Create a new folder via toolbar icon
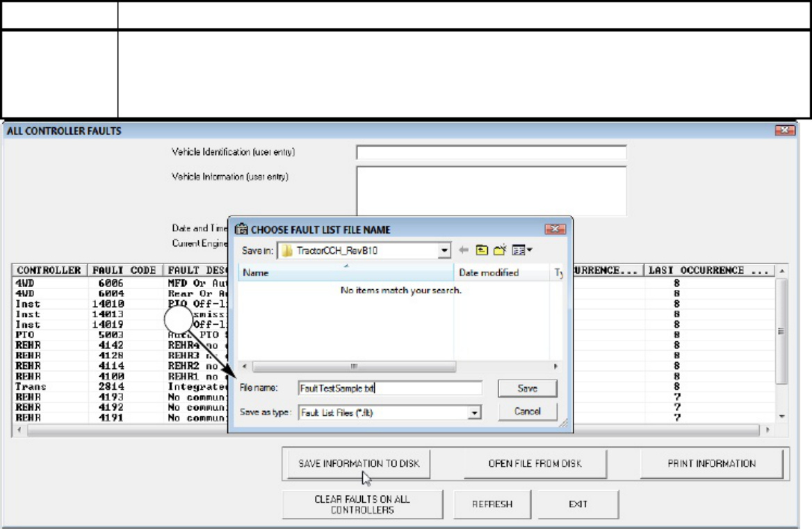812x529 pixels. 500,250
